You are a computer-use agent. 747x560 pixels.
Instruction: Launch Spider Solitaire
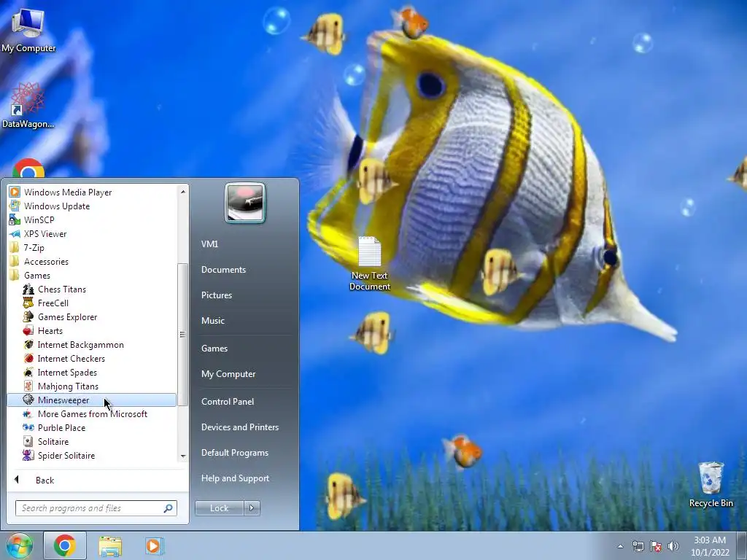click(x=92, y=455)
